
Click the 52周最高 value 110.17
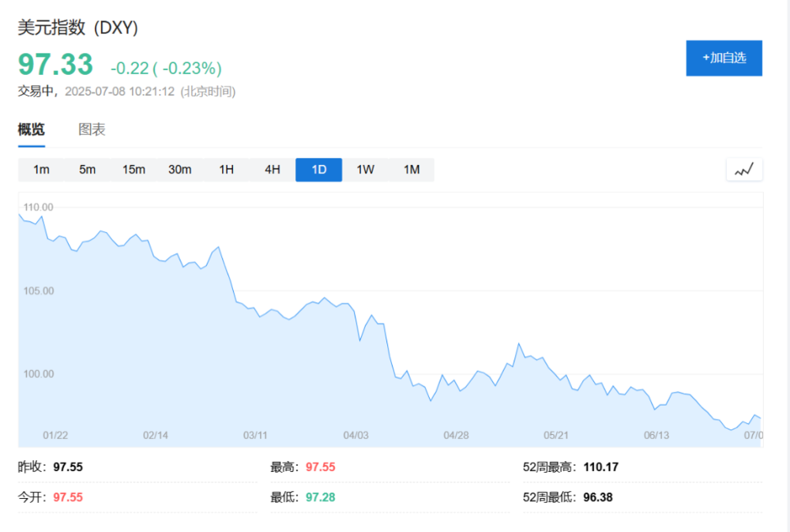pyautogui.click(x=600, y=467)
